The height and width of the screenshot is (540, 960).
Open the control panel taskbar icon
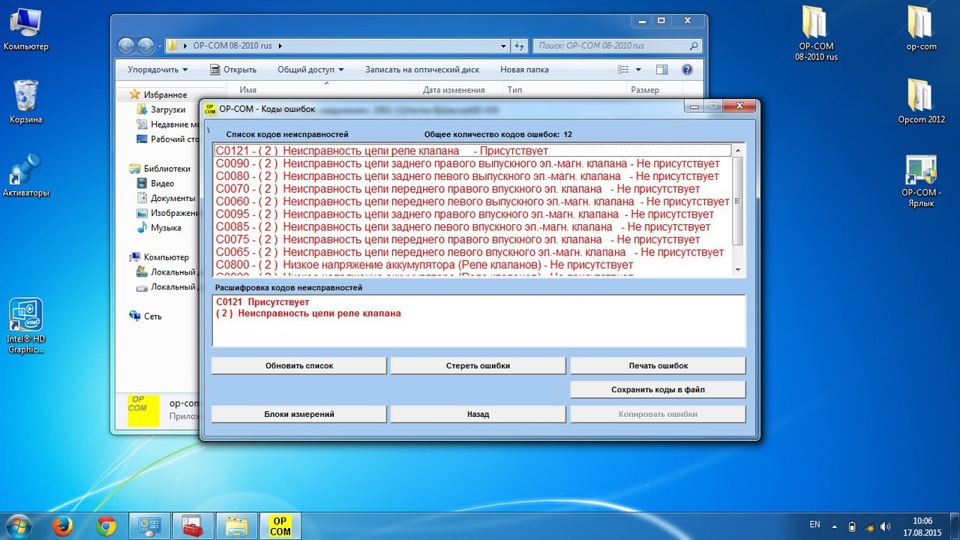149,526
